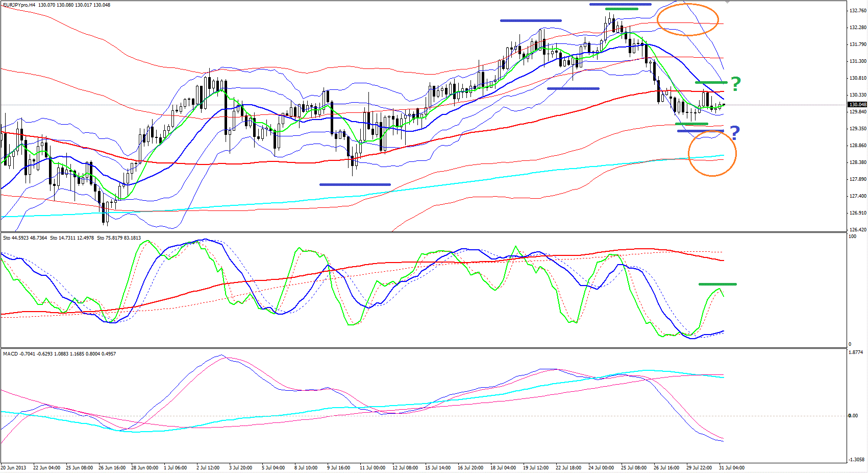Viewport: 868px width, 473px height.
Task: Click the 31 Jul 04:00 time axis label
Action: (x=731, y=467)
